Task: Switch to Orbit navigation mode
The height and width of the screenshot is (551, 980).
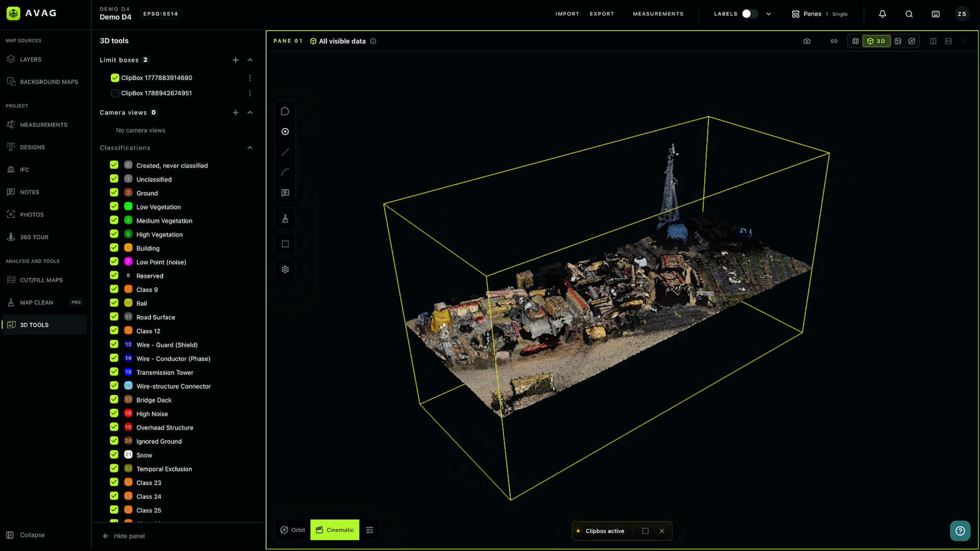Action: [x=293, y=530]
